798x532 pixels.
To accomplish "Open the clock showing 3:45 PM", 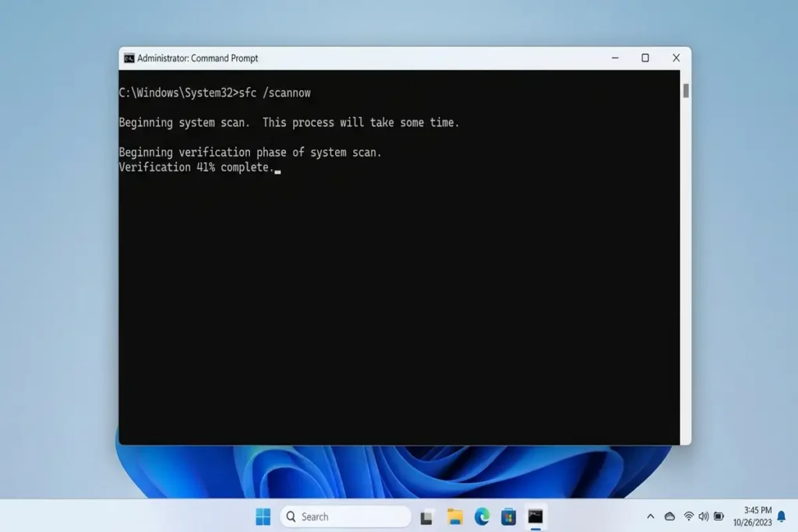I will pyautogui.click(x=757, y=510).
